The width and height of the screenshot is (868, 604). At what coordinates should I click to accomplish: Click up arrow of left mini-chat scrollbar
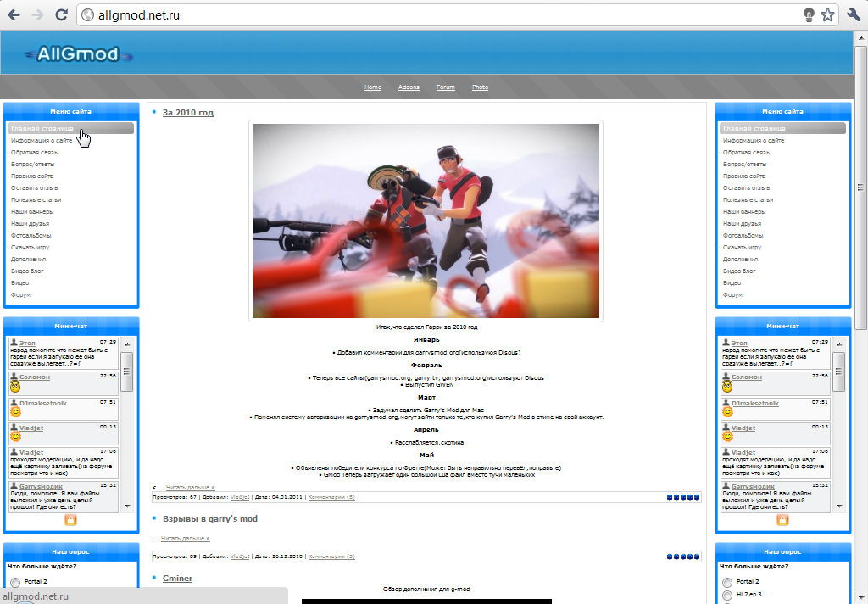click(x=127, y=344)
